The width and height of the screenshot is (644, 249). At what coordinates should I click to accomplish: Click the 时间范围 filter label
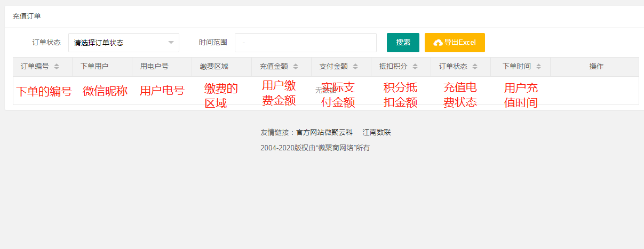pos(213,42)
